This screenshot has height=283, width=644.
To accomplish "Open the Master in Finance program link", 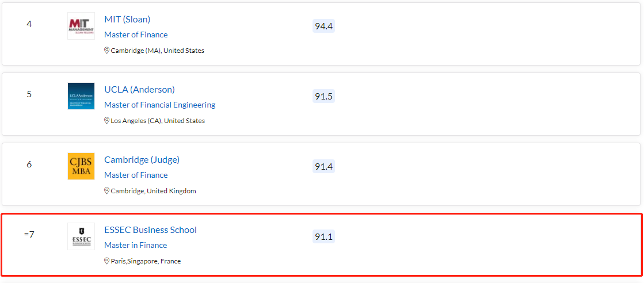I will pos(135,245).
